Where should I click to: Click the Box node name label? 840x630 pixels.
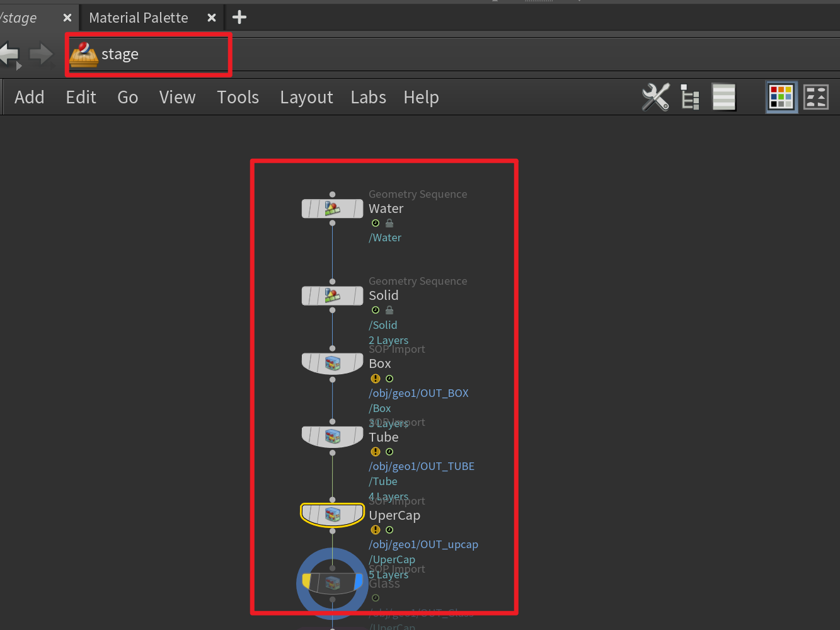(x=380, y=364)
